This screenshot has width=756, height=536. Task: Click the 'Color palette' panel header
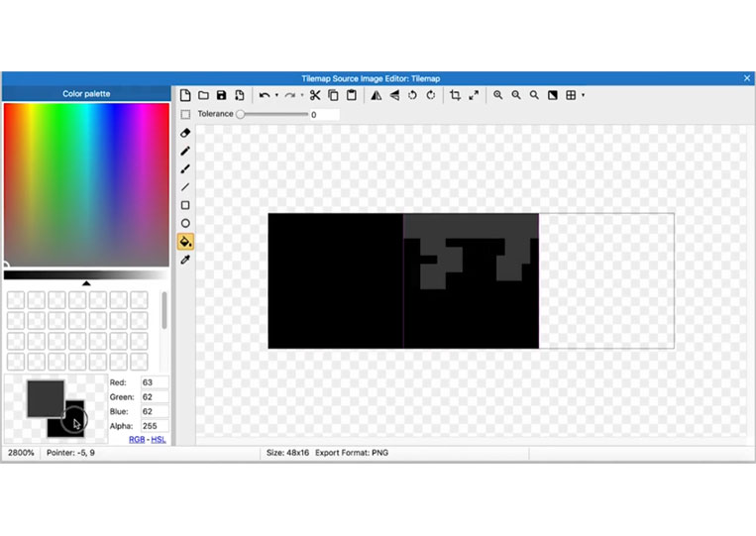(x=86, y=93)
